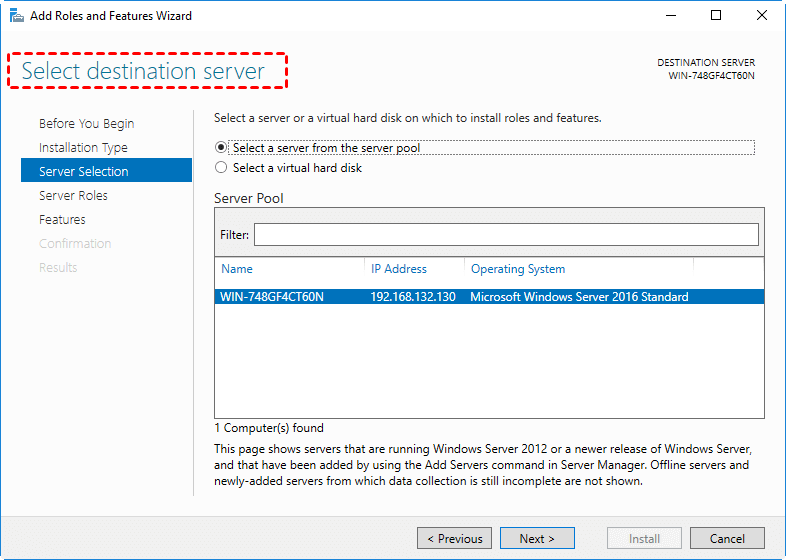Minimize the Add Roles and Features Wizard
Viewport: 786px width, 560px height.
(x=670, y=16)
